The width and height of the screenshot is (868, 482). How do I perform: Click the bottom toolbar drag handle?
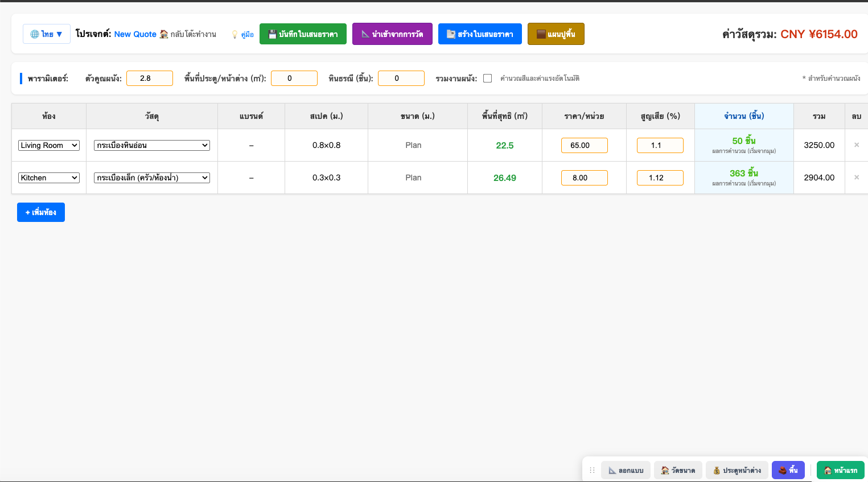click(592, 471)
